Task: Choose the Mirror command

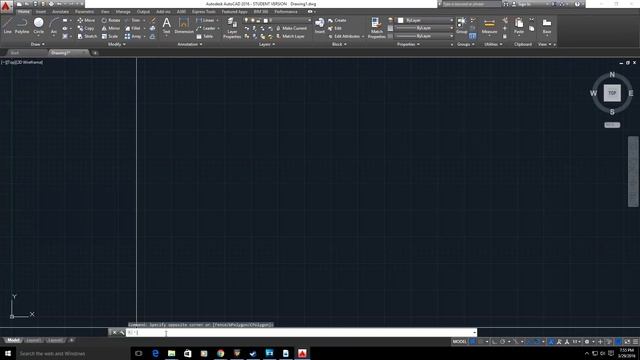Action: (x=111, y=28)
